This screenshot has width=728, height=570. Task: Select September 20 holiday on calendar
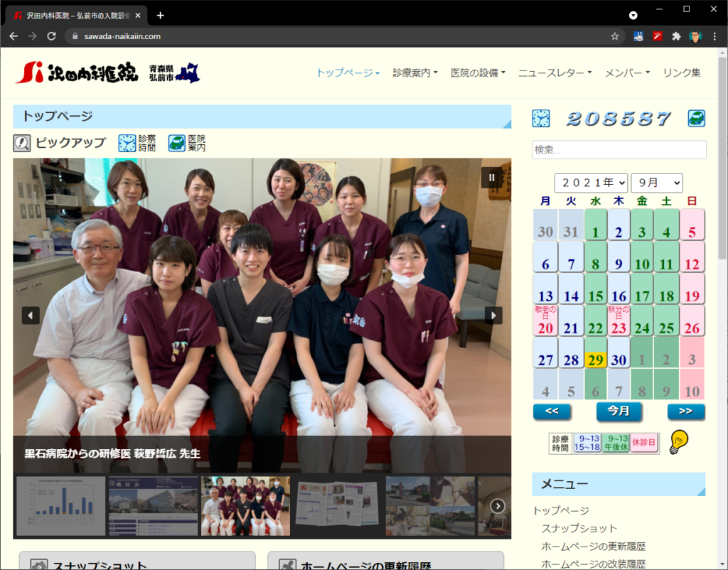(545, 321)
